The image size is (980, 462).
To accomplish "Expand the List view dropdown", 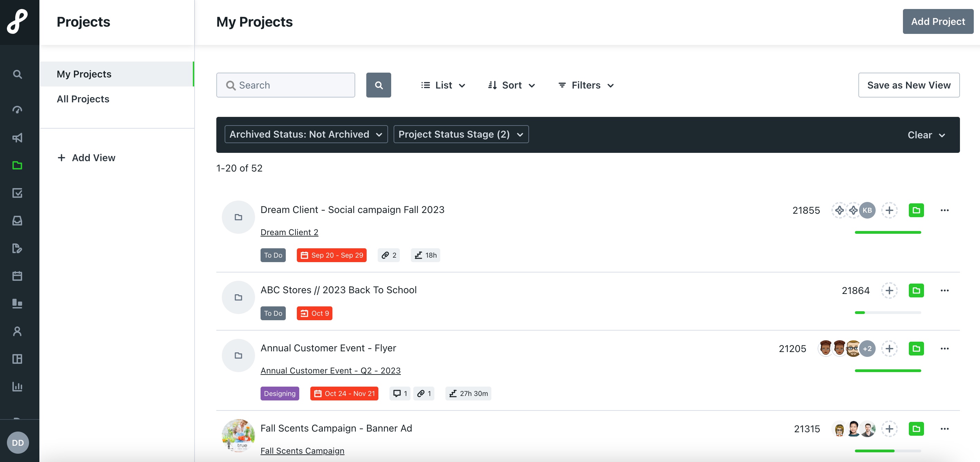I will (x=443, y=85).
